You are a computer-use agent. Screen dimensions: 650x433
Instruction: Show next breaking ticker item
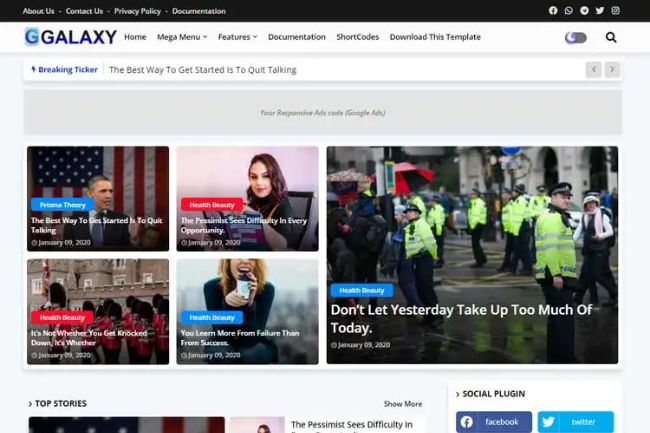point(612,70)
